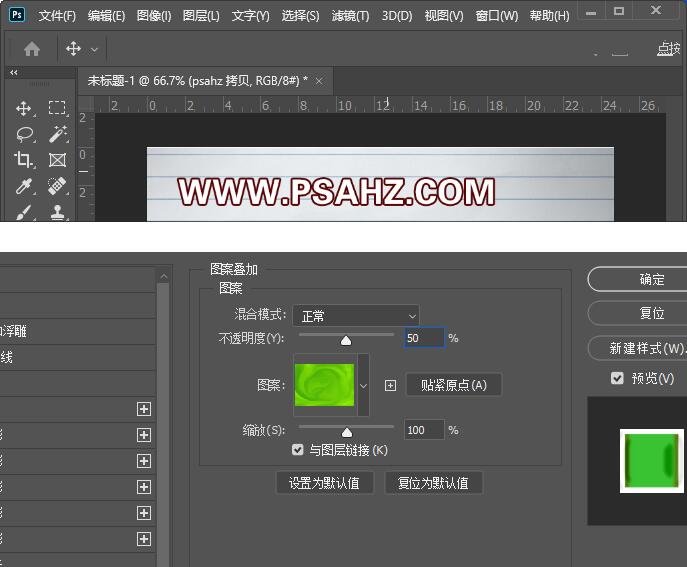
Task: Click the 设置为默认值 button
Action: pyautogui.click(x=324, y=483)
